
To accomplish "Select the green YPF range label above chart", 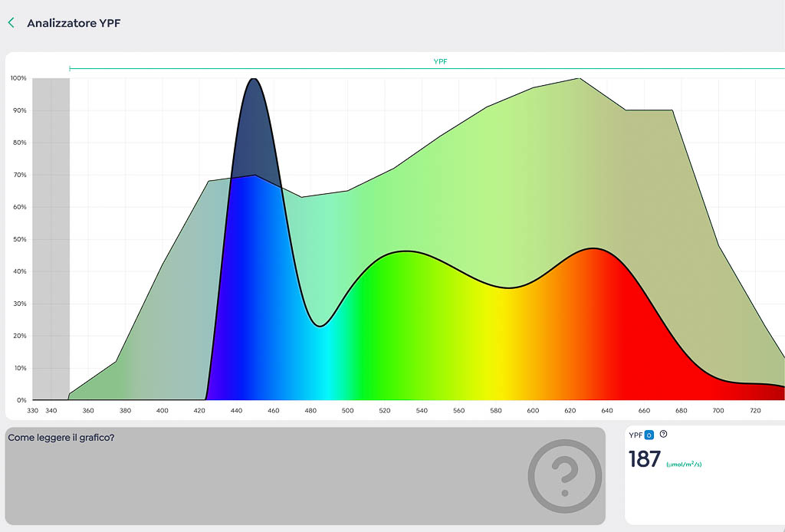I will [x=440, y=61].
